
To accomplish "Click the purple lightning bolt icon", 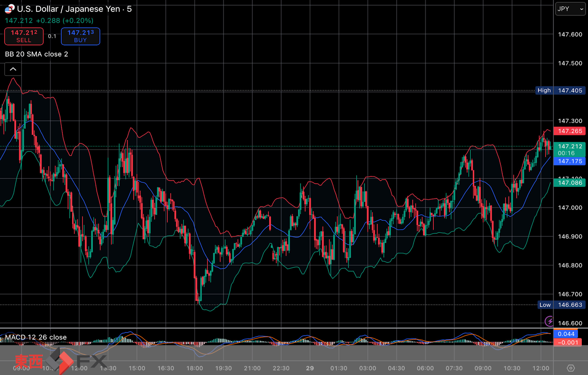I will [549, 321].
